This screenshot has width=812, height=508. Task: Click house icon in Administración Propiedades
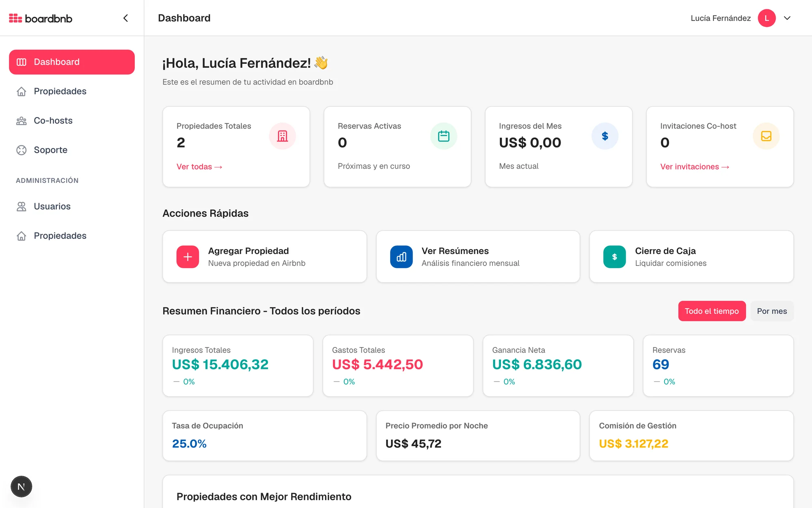coord(22,236)
